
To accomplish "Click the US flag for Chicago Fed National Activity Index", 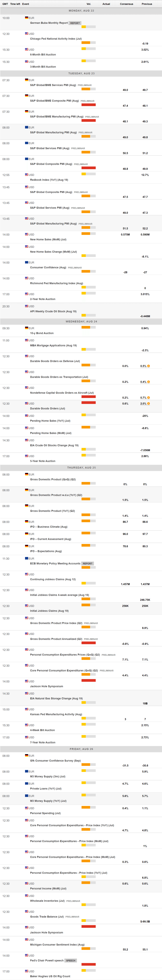I will (27, 34).
